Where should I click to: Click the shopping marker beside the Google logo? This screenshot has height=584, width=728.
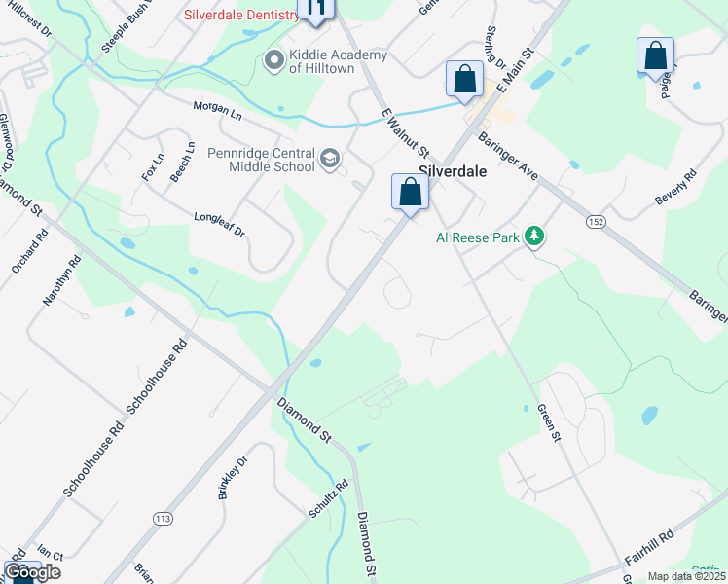(x=21, y=574)
